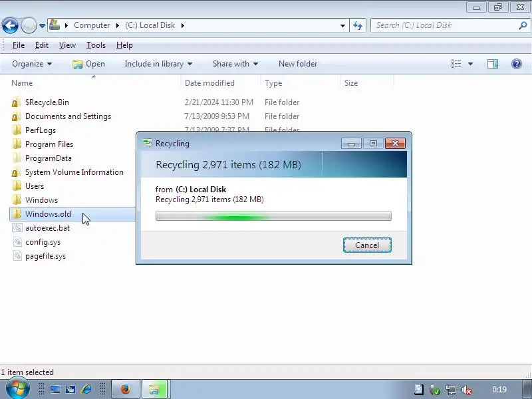Click the Switch between windows quick launch icon
This screenshot has height=399, width=532.
tap(70, 389)
